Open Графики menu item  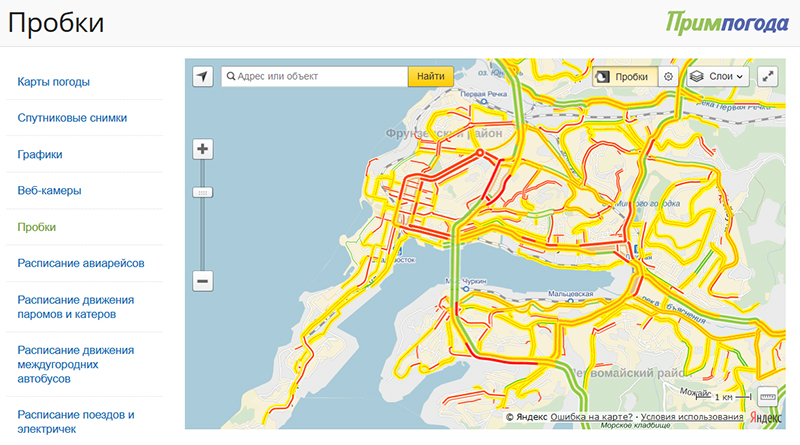pyautogui.click(x=40, y=154)
